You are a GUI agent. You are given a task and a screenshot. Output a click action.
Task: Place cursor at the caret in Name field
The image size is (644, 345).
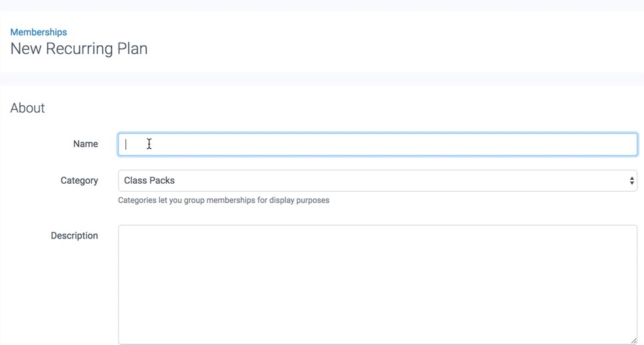click(126, 145)
